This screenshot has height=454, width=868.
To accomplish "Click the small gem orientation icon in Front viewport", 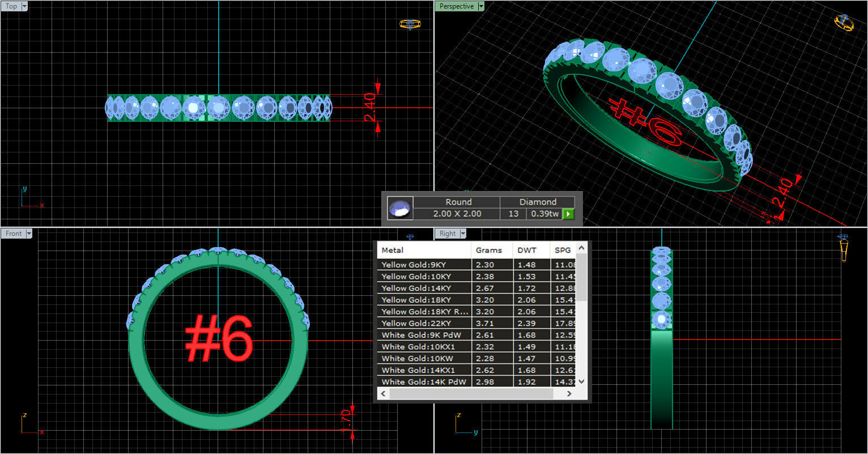I will click(x=410, y=236).
